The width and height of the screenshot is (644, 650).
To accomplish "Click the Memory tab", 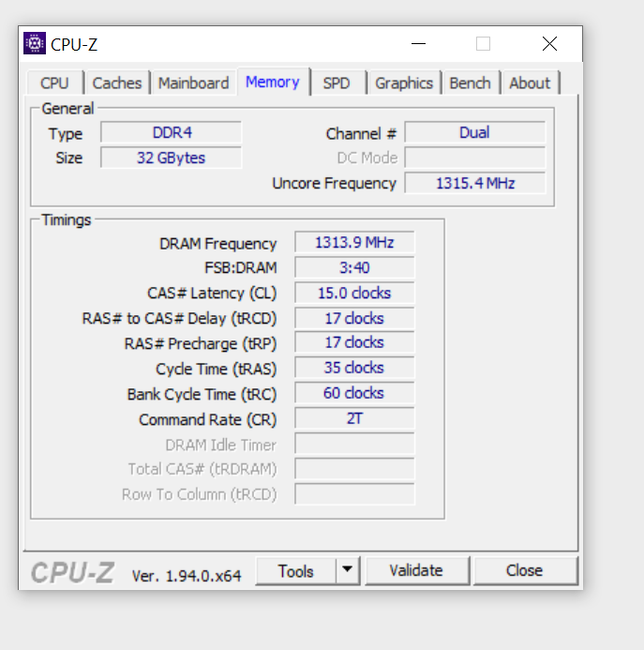I will coord(273,82).
